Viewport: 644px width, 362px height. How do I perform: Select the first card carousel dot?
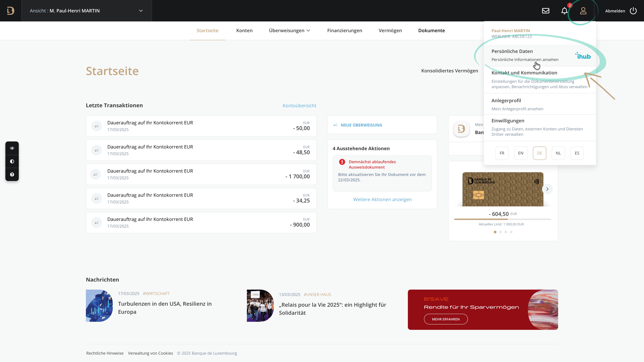click(x=495, y=232)
